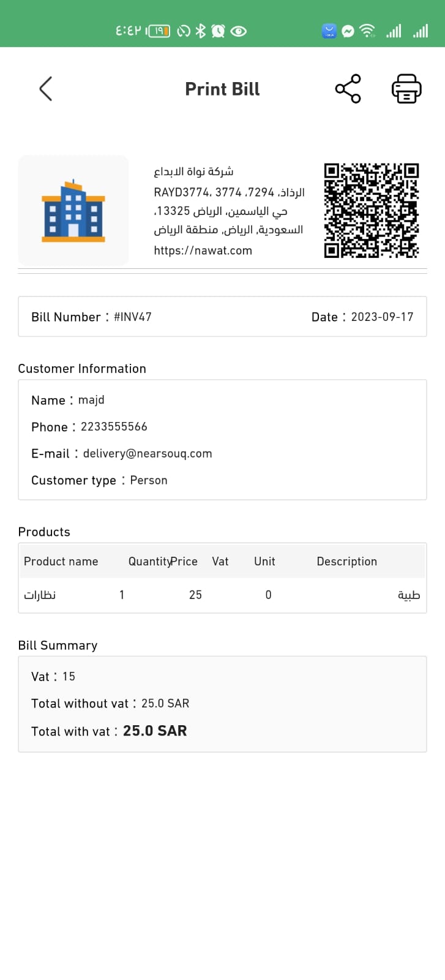Tap the invoice QR code
This screenshot has width=445, height=980.
click(372, 210)
